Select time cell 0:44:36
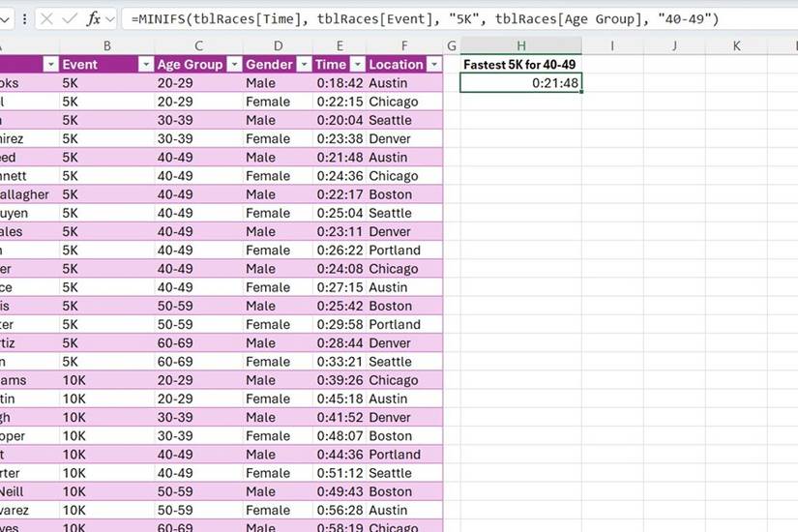 click(340, 455)
